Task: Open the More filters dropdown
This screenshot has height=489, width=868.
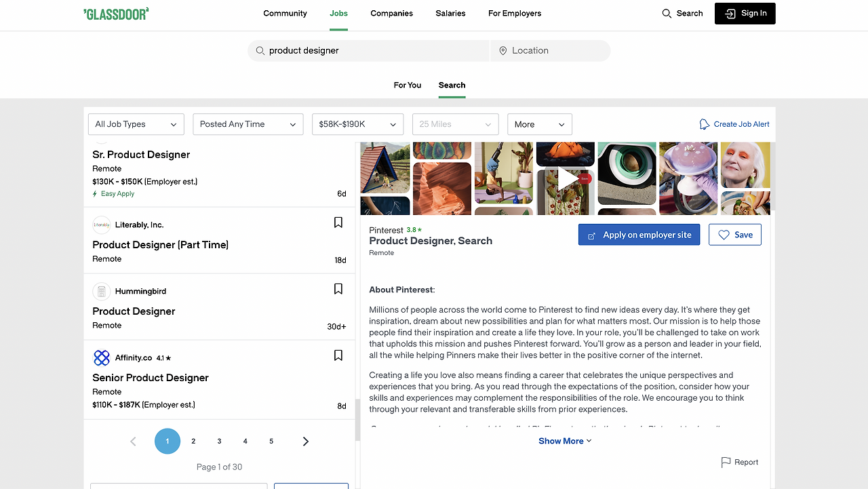Action: 540,124
